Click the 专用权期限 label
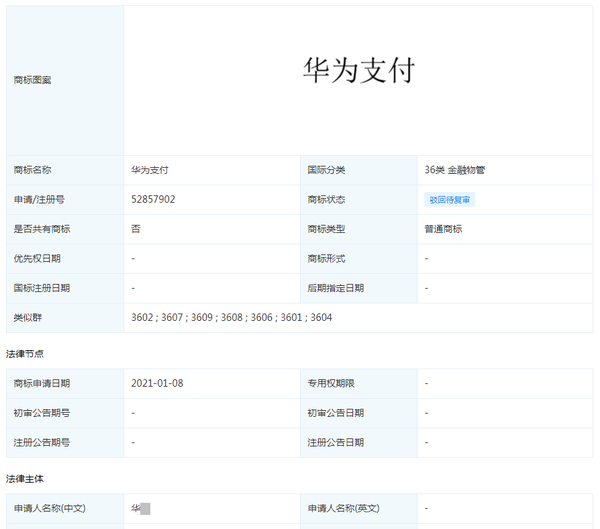 point(331,383)
